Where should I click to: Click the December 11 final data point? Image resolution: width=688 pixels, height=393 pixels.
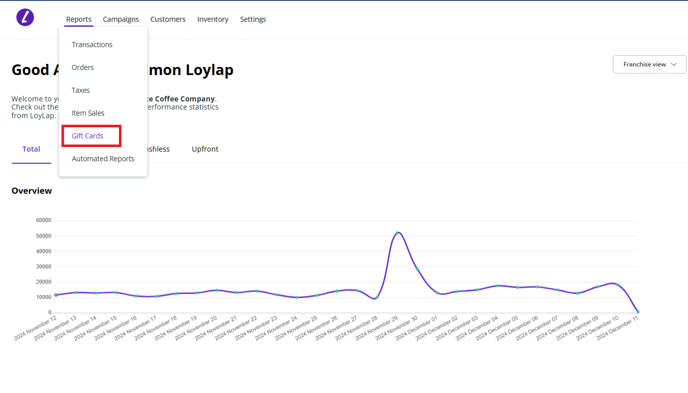point(638,312)
